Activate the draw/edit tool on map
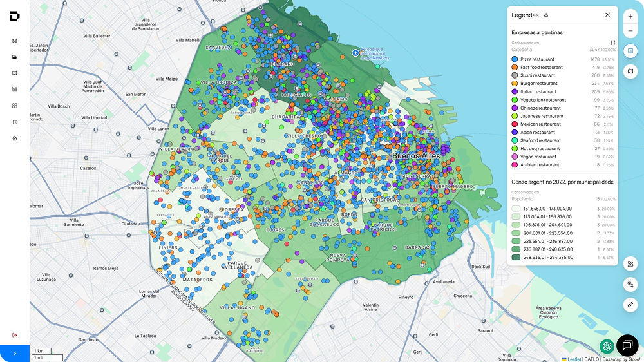 pyautogui.click(x=630, y=263)
